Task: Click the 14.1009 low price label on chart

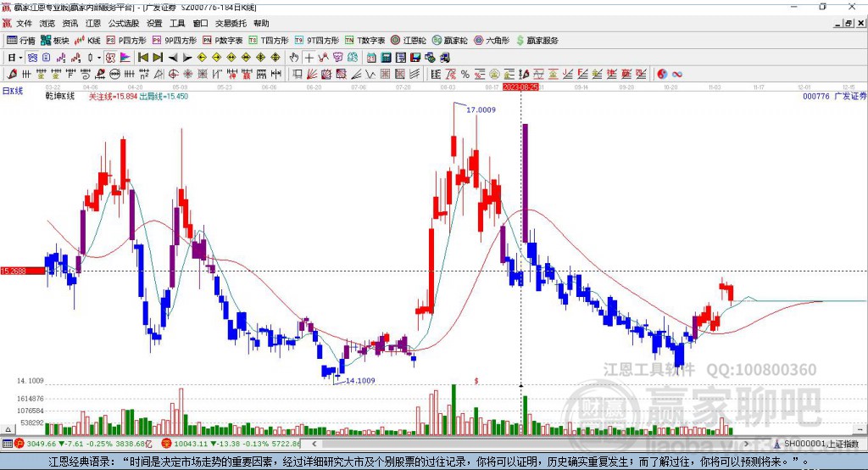Action: [x=360, y=381]
